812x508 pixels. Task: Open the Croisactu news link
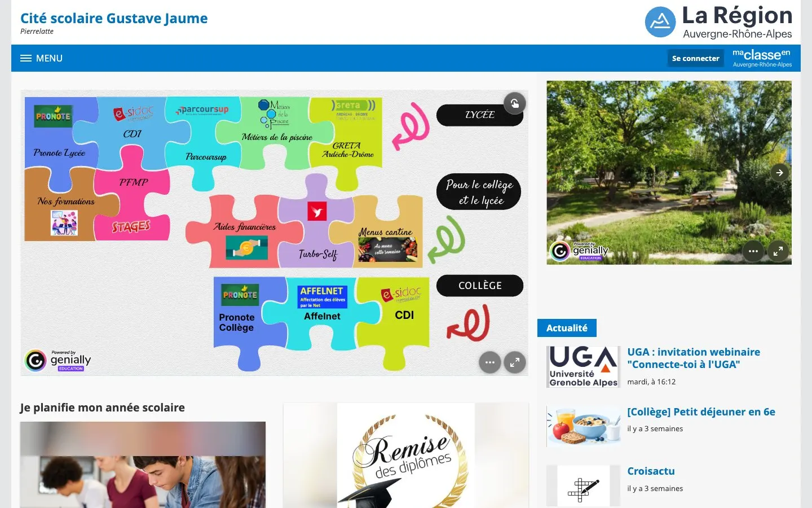click(x=651, y=471)
